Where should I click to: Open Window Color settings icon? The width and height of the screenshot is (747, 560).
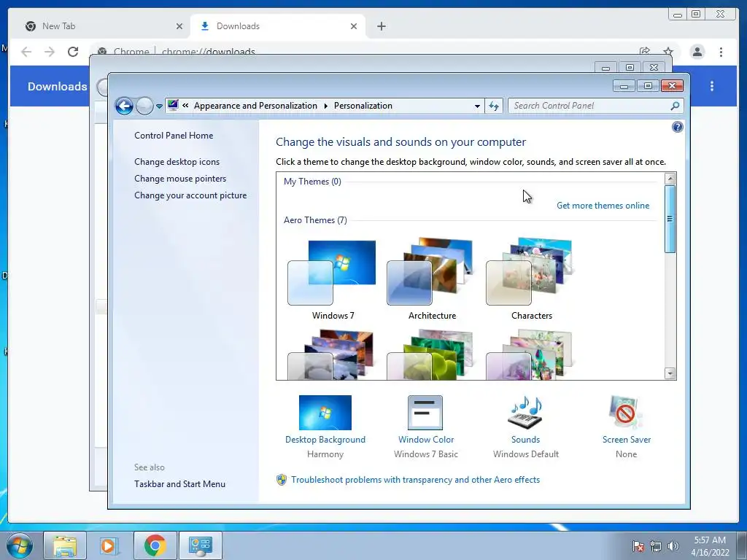(425, 413)
